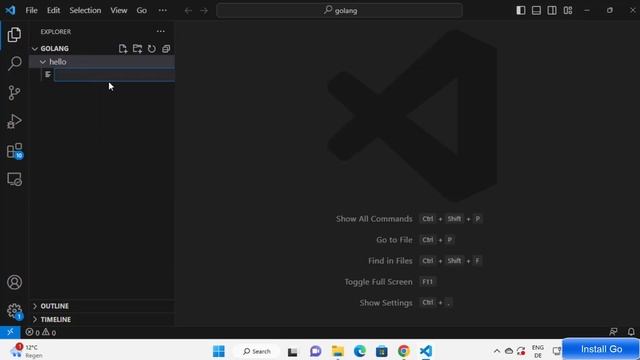Image resolution: width=640 pixels, height=360 pixels.
Task: Open the errors and warnings count in the status bar
Action: click(x=41, y=332)
